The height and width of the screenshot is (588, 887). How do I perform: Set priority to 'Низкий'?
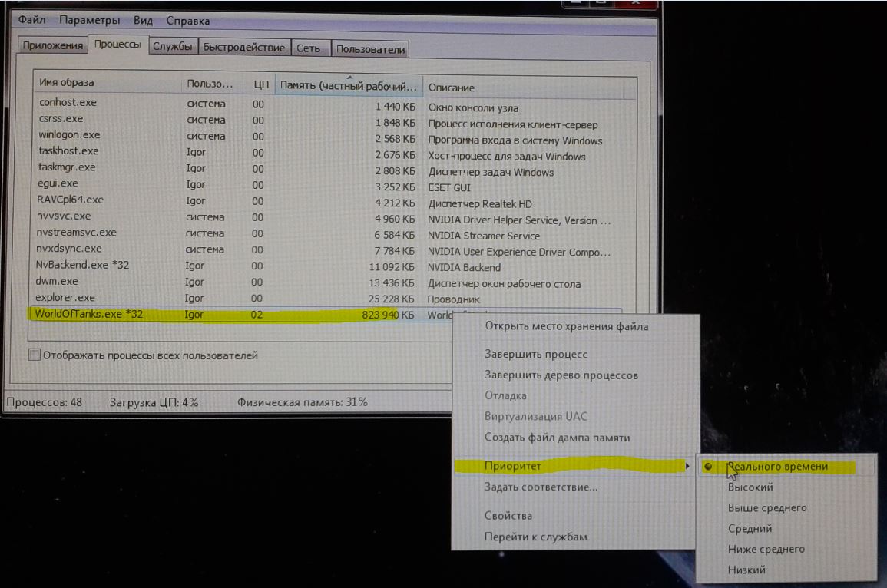(746, 570)
